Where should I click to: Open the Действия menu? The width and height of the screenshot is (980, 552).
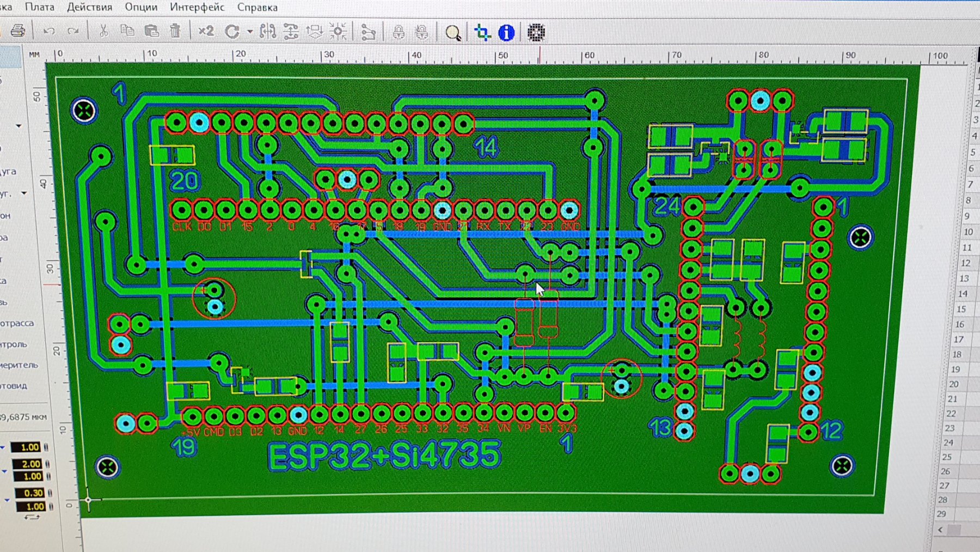tap(89, 7)
